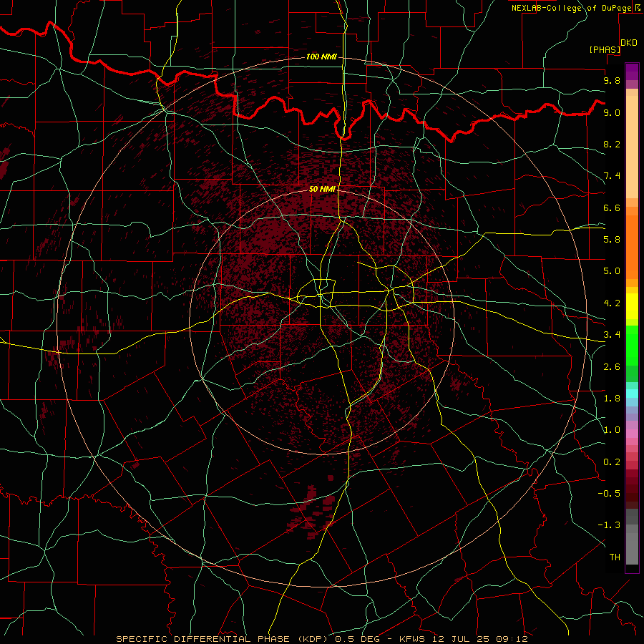Click the 2.6 scale value

tap(612, 367)
